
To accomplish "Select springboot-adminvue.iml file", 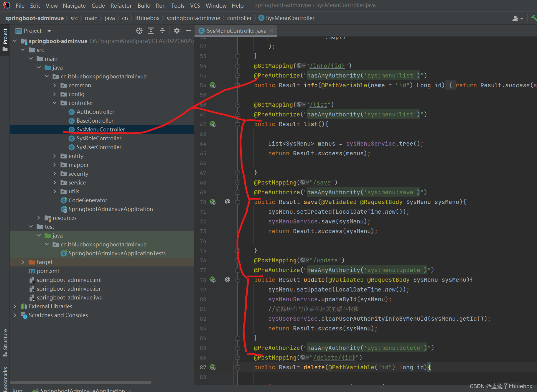I will pyautogui.click(x=69, y=280).
